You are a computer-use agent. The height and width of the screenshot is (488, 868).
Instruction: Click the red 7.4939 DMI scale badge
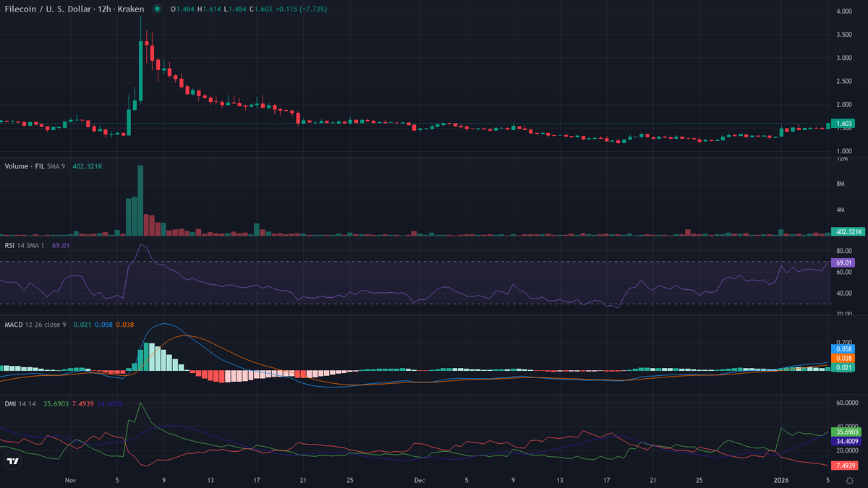(x=846, y=465)
